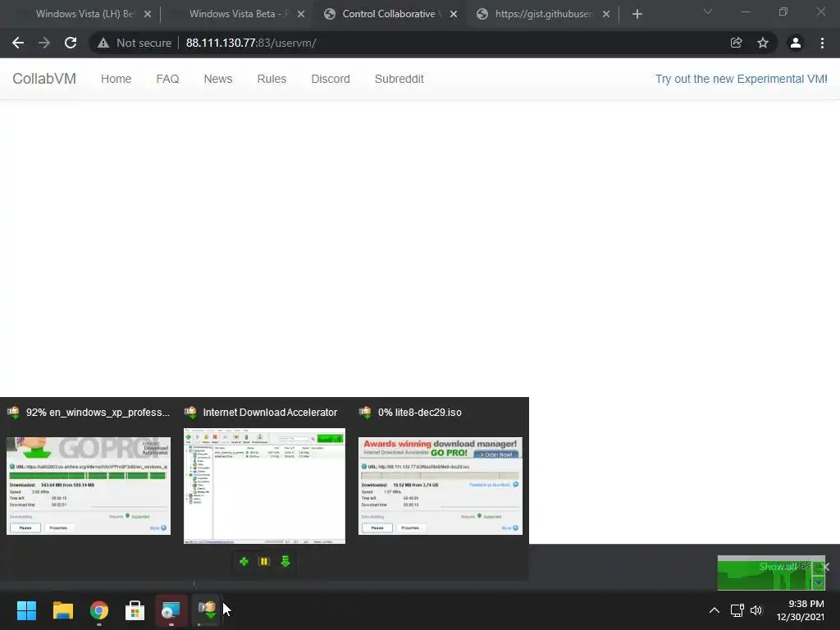Image resolution: width=840 pixels, height=630 pixels.
Task: Open the Internet Download Accelerator main window preview
Action: click(x=265, y=486)
